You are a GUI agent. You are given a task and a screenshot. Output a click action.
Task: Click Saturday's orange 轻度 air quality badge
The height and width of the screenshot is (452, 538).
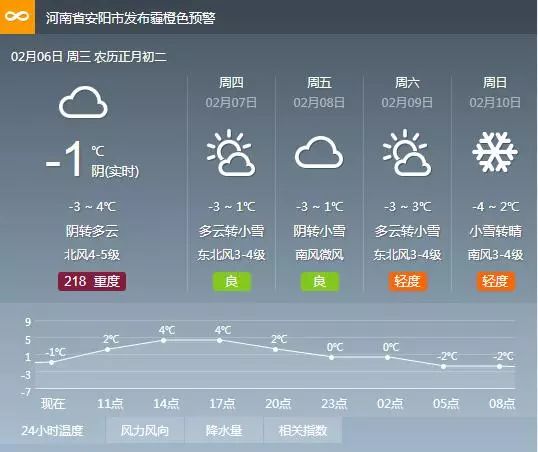pos(407,281)
